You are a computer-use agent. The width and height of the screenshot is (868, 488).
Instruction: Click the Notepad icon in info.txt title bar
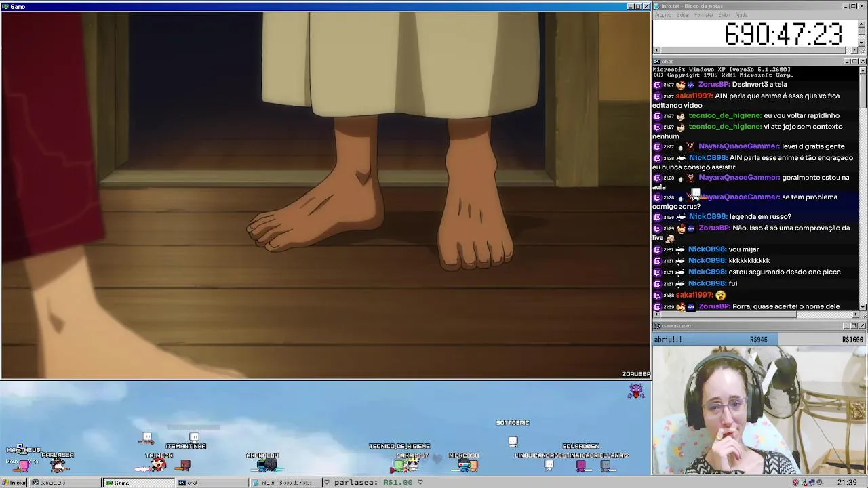[x=656, y=6]
